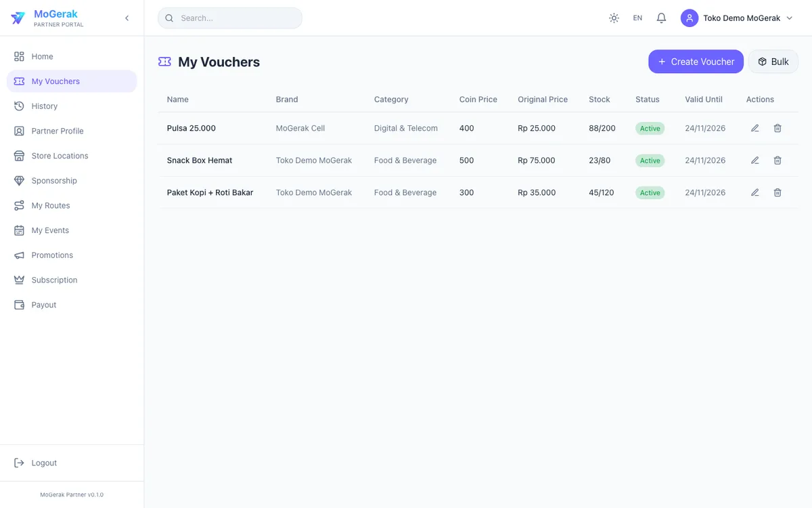Switch language using EN button

pyautogui.click(x=637, y=18)
